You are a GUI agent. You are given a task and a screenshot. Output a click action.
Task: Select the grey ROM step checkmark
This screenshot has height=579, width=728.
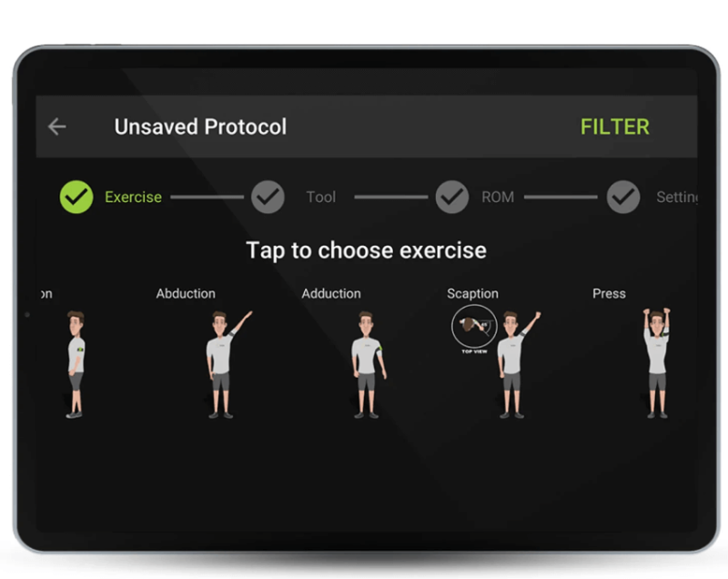(x=451, y=197)
